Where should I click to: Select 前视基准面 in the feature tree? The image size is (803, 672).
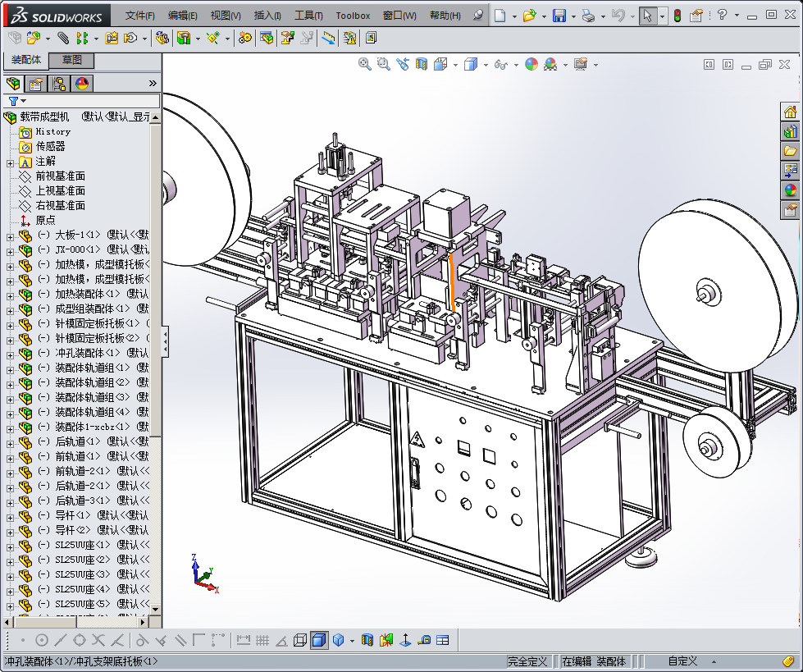tap(60, 176)
